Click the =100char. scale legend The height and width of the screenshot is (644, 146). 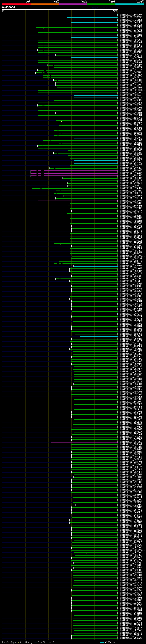coord(109,642)
